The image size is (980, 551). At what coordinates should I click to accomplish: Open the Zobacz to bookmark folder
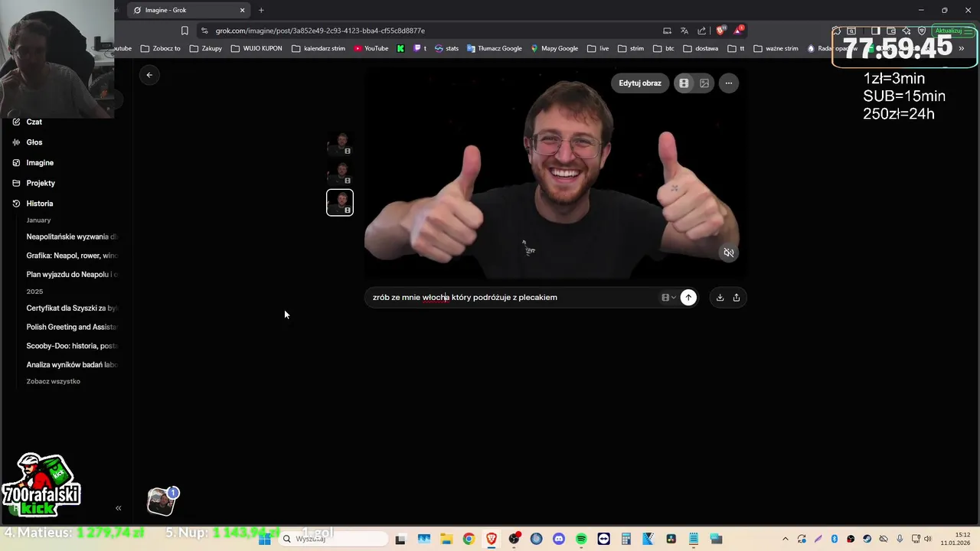pos(161,48)
